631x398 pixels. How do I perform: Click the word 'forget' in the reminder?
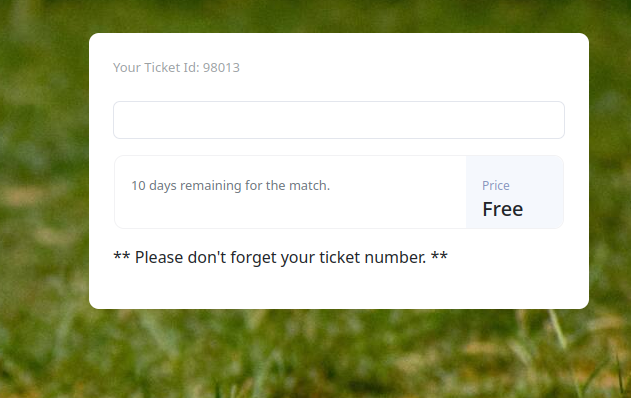pyautogui.click(x=253, y=258)
